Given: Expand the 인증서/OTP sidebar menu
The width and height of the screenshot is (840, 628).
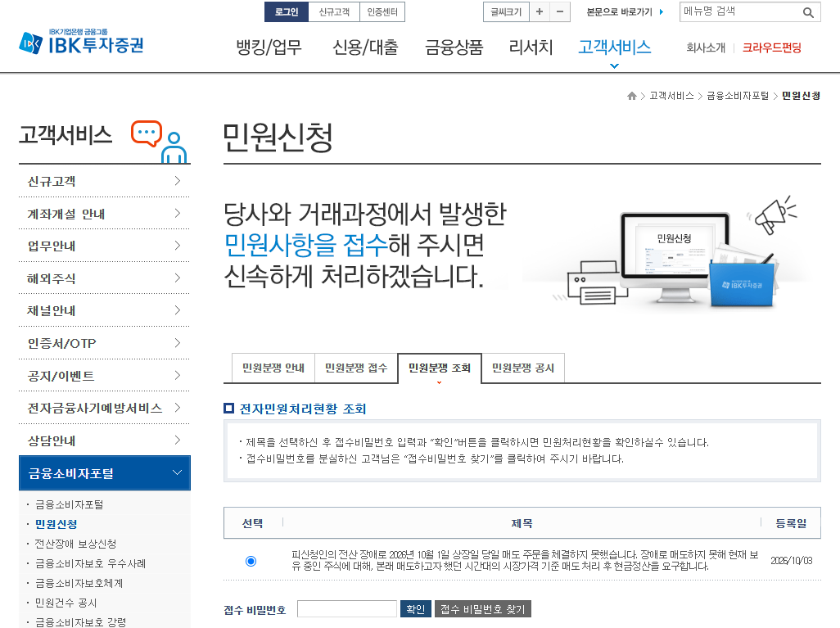Looking at the screenshot, I should click(105, 343).
